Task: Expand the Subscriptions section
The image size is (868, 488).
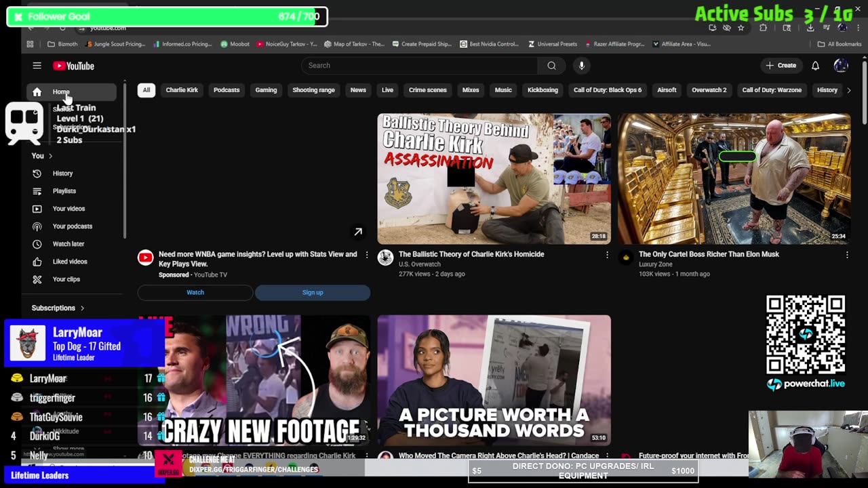Action: [58, 308]
